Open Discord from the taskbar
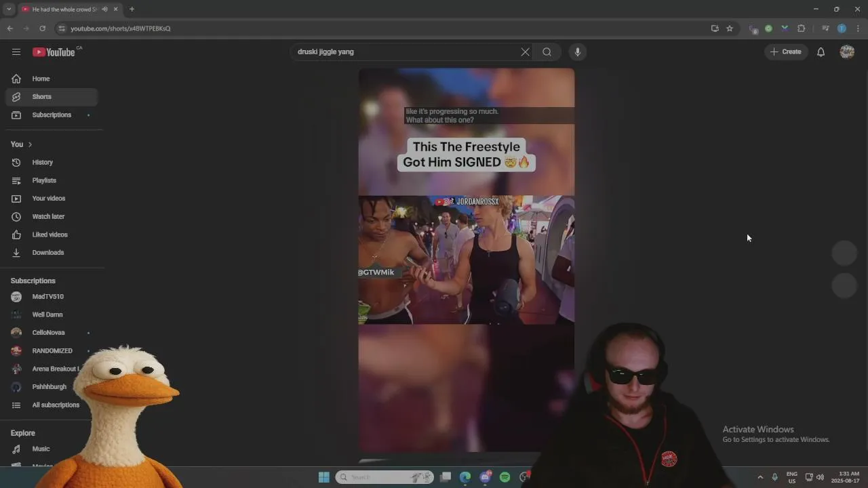 485,477
